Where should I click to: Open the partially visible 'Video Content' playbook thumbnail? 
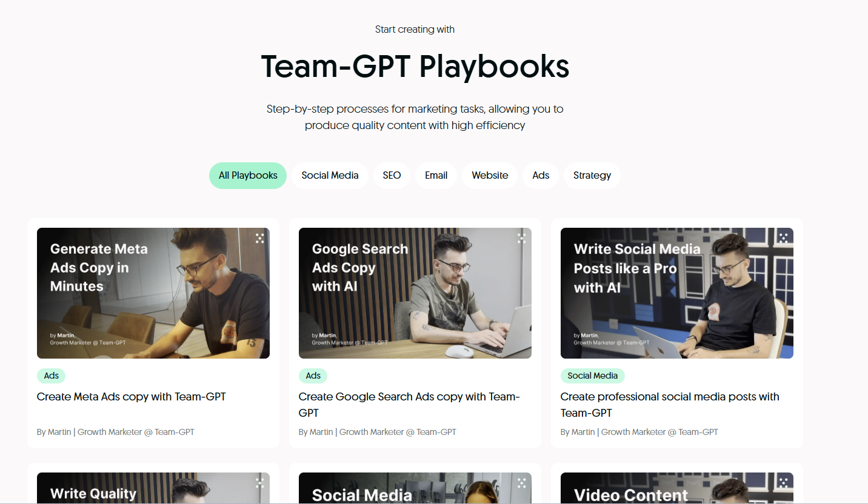click(x=677, y=488)
